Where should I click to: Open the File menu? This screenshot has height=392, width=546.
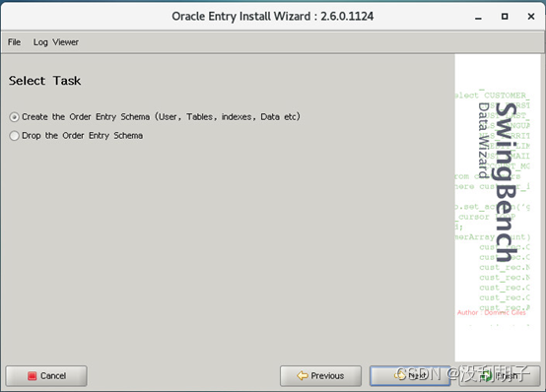[14, 42]
